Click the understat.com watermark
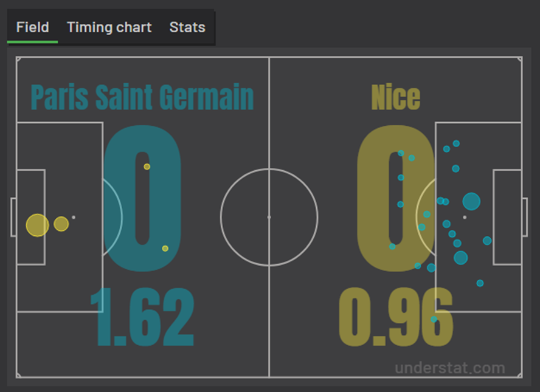Image resolution: width=540 pixels, height=392 pixels. pyautogui.click(x=450, y=368)
